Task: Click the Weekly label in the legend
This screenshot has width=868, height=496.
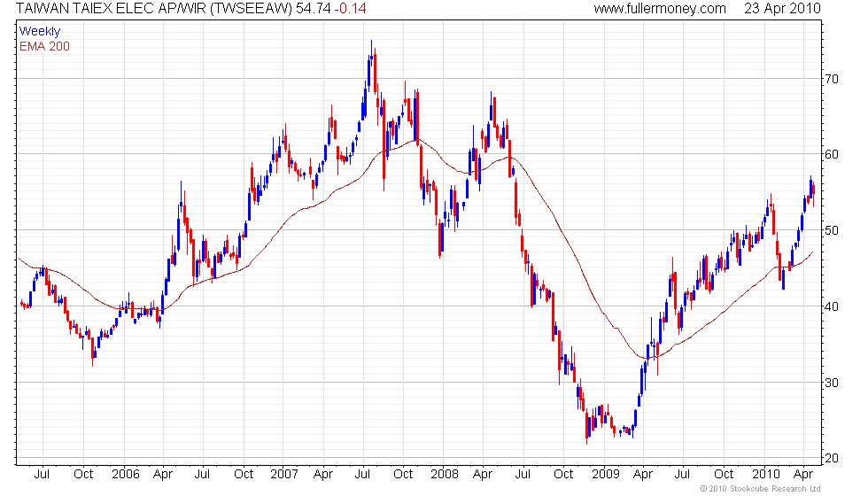Action: (x=40, y=32)
